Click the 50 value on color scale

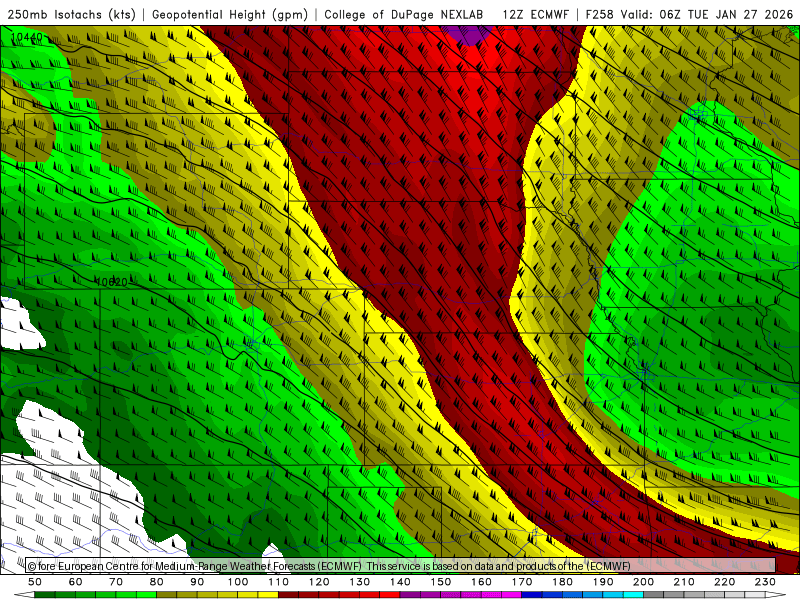[x=35, y=582]
